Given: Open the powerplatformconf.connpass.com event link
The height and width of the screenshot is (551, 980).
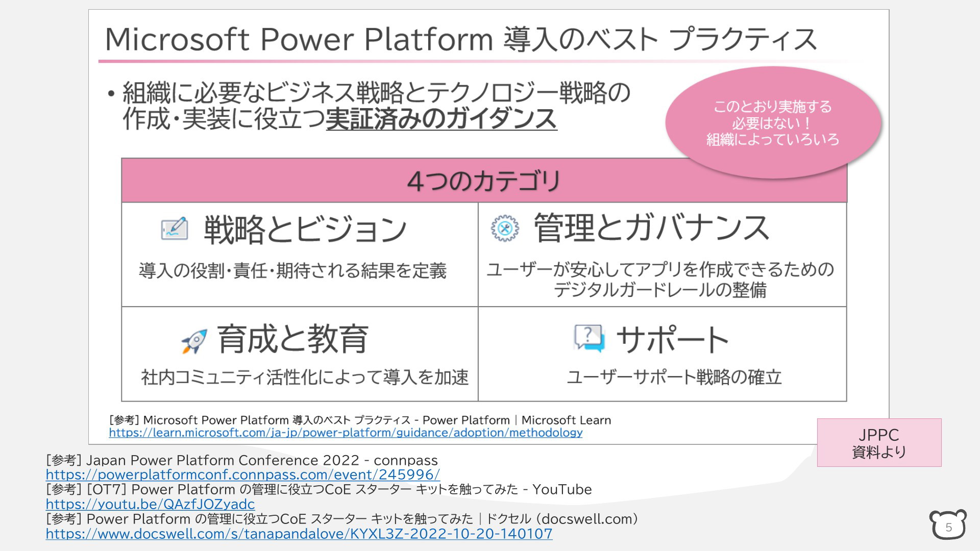Looking at the screenshot, I should click(242, 474).
